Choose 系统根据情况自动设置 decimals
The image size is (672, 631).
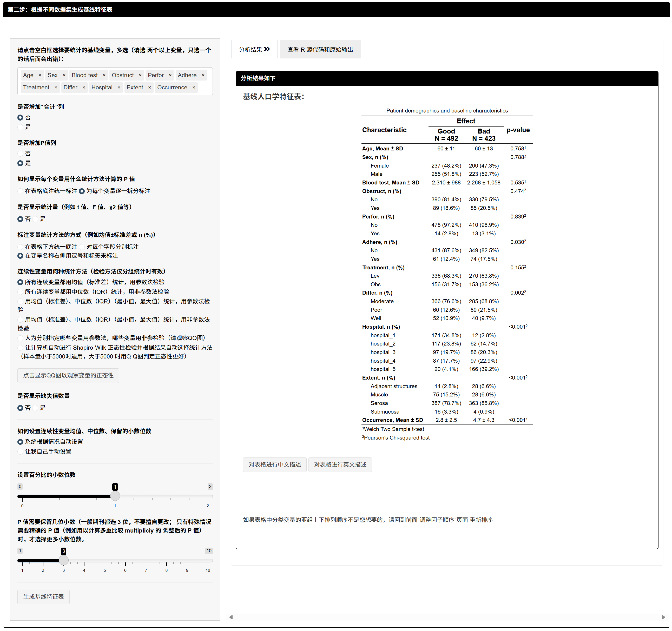[20, 442]
